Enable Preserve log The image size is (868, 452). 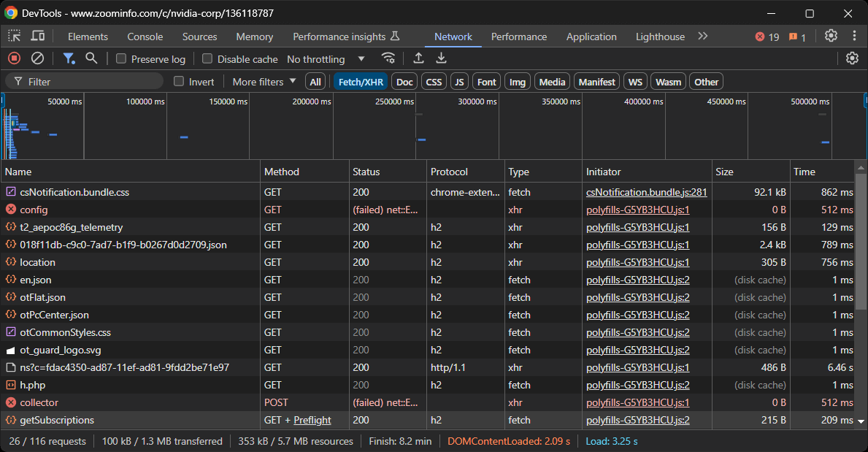click(123, 58)
